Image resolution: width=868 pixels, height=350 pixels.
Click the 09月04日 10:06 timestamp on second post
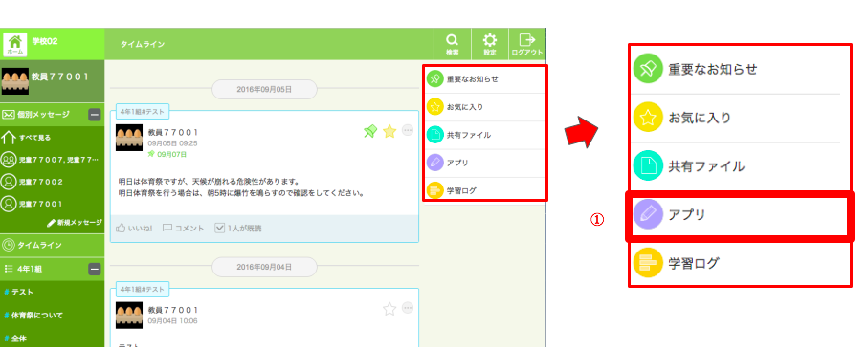point(172,320)
